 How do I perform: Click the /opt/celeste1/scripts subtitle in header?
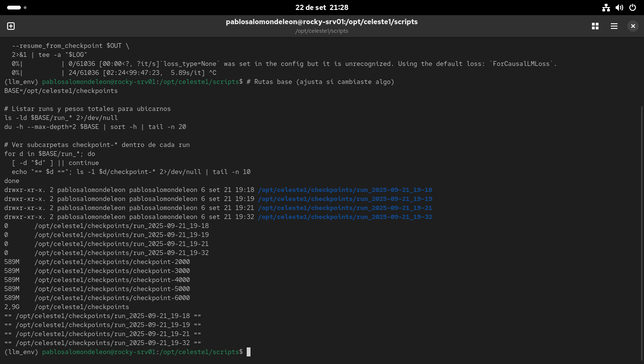pyautogui.click(x=322, y=31)
